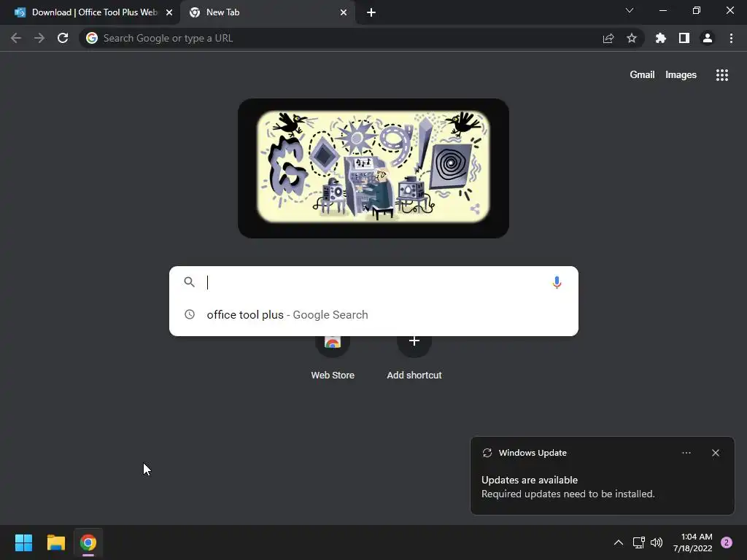
Task: Go back to the previous page
Action: [x=16, y=38]
